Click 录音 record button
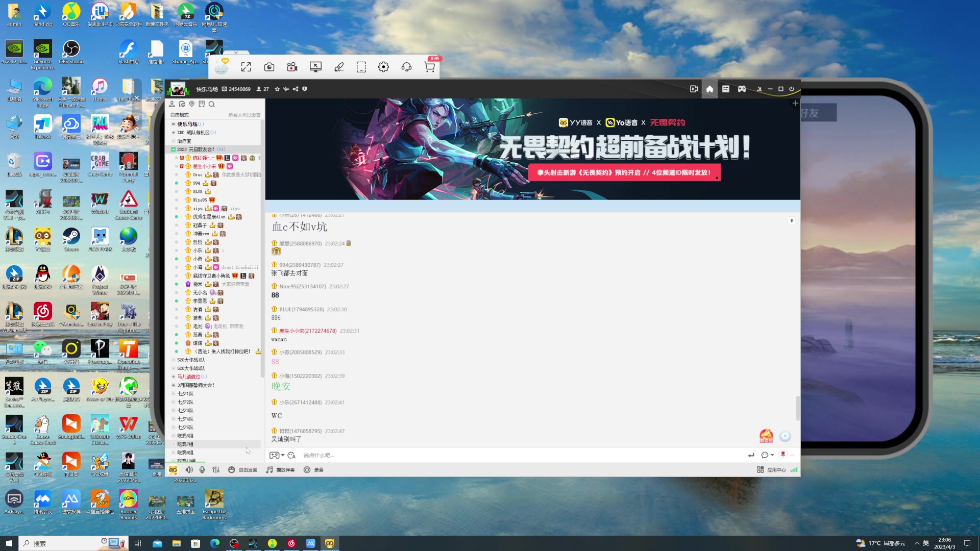 (313, 470)
